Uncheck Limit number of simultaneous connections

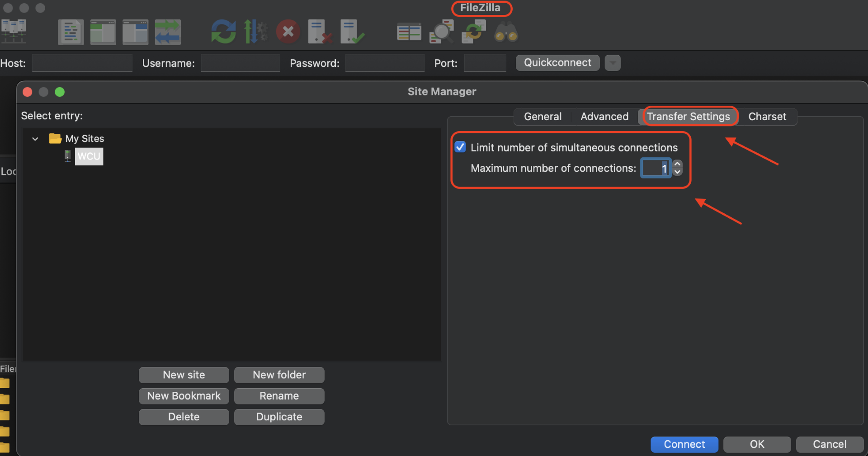pyautogui.click(x=460, y=147)
